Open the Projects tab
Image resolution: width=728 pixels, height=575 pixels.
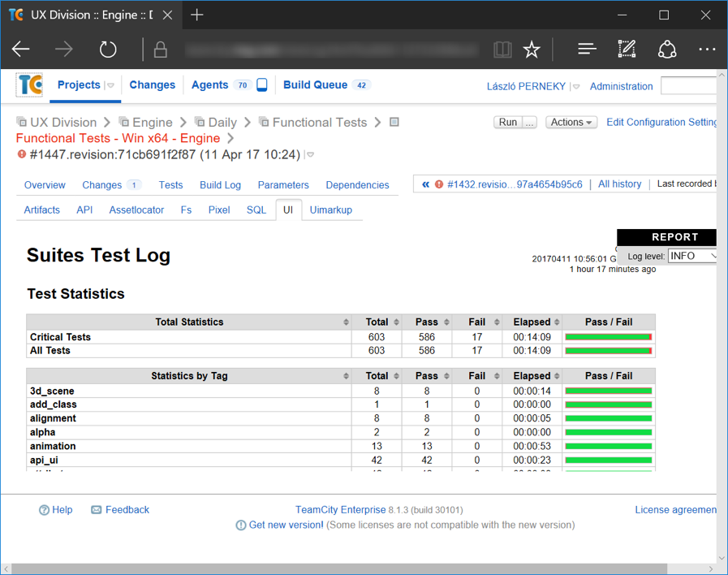pyautogui.click(x=79, y=85)
